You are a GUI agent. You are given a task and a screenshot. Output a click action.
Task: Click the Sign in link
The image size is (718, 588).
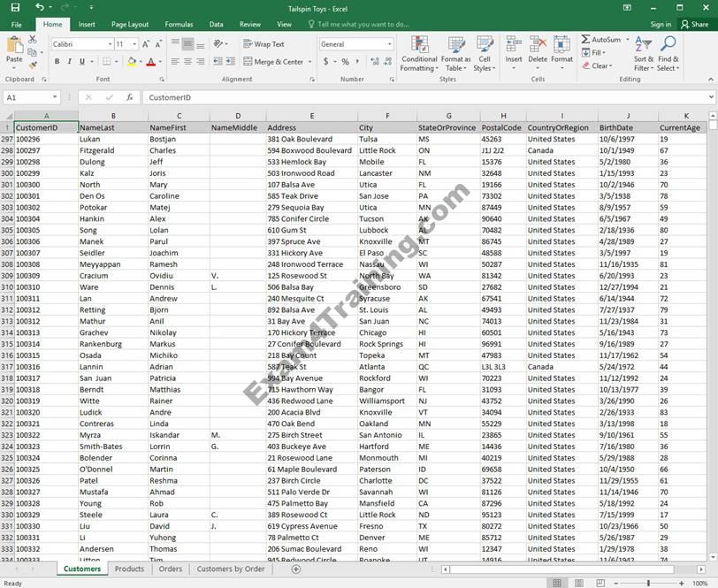661,25
